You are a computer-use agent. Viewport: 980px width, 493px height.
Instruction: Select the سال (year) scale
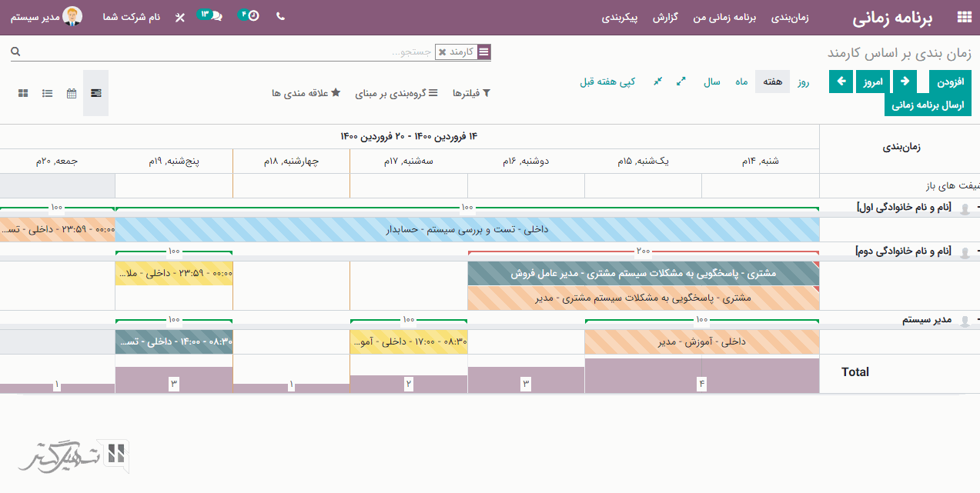pos(712,82)
